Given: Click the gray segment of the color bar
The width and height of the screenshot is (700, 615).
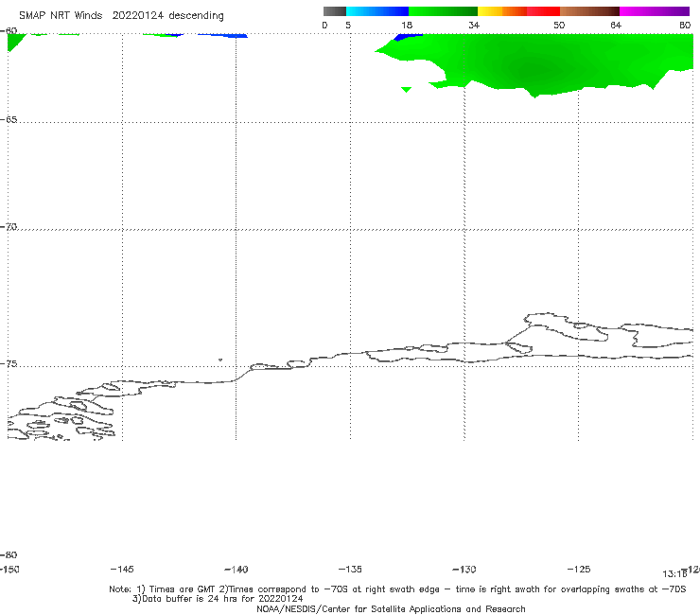Looking at the screenshot, I should click(334, 11).
